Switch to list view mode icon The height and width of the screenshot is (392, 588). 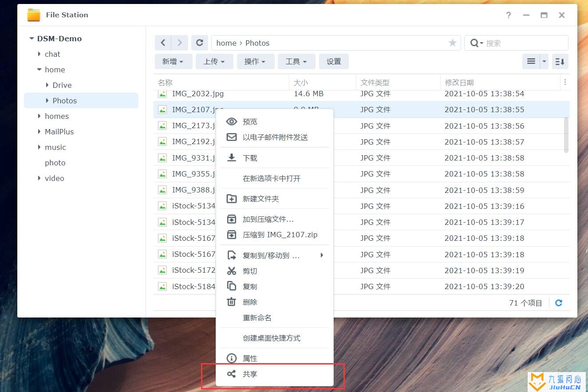click(x=531, y=62)
